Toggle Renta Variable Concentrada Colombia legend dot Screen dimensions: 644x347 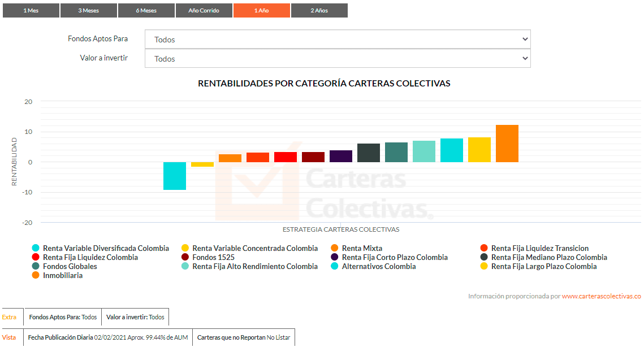(185, 248)
